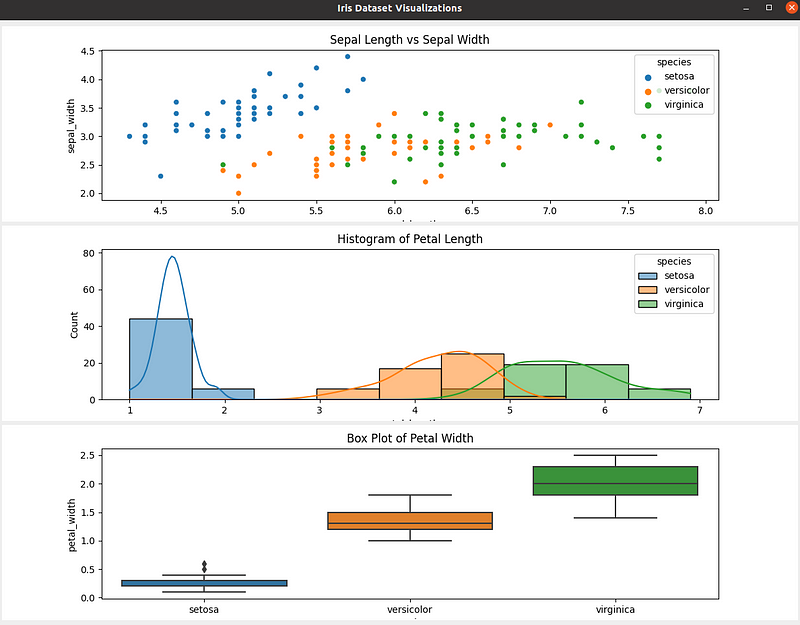Click the lowest orange scatter point at 2.0
This screenshot has width=800, height=625.
[x=238, y=193]
